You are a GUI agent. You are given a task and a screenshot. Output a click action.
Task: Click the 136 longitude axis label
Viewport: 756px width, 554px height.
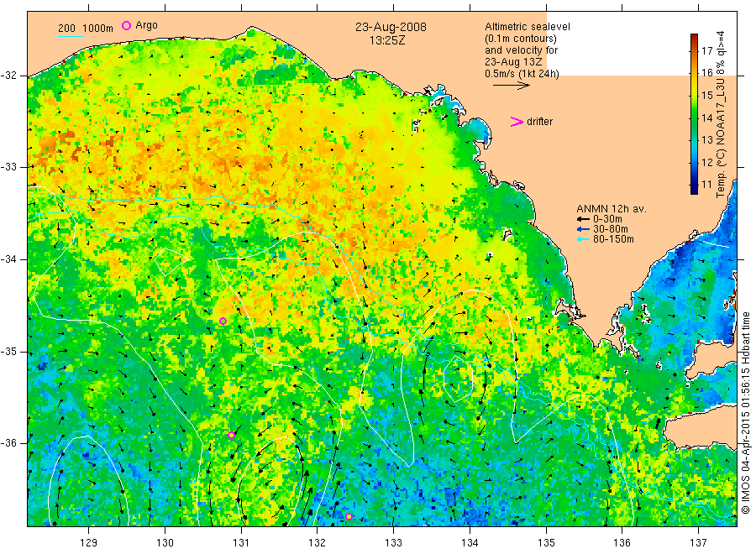point(622,543)
